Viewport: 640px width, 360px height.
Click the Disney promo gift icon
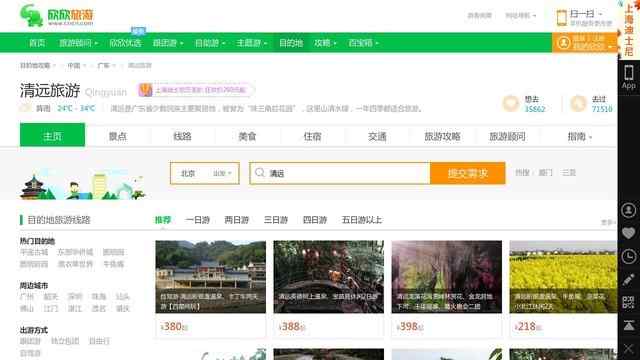145,90
